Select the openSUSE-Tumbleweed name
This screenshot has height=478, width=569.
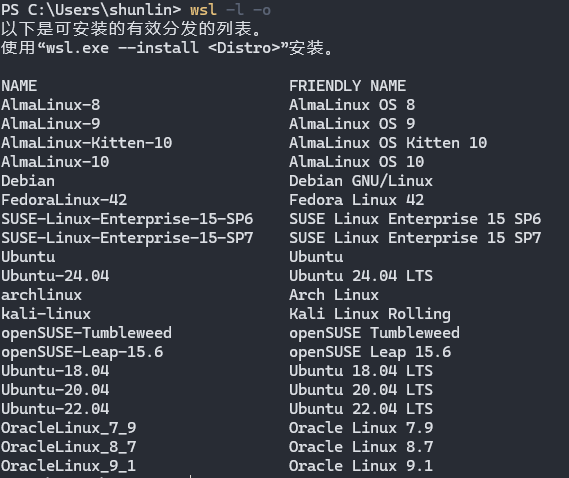coord(86,333)
